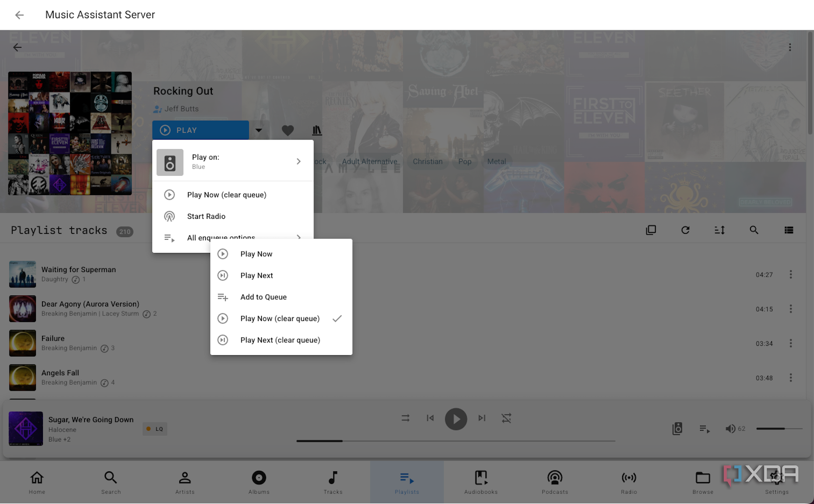The image size is (814, 504).
Task: Open the Browse tab
Action: click(x=703, y=483)
